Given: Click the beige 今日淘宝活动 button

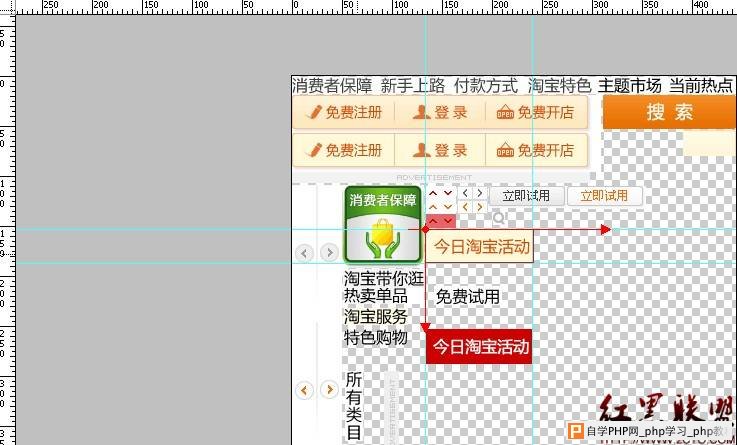Looking at the screenshot, I should (479, 246).
